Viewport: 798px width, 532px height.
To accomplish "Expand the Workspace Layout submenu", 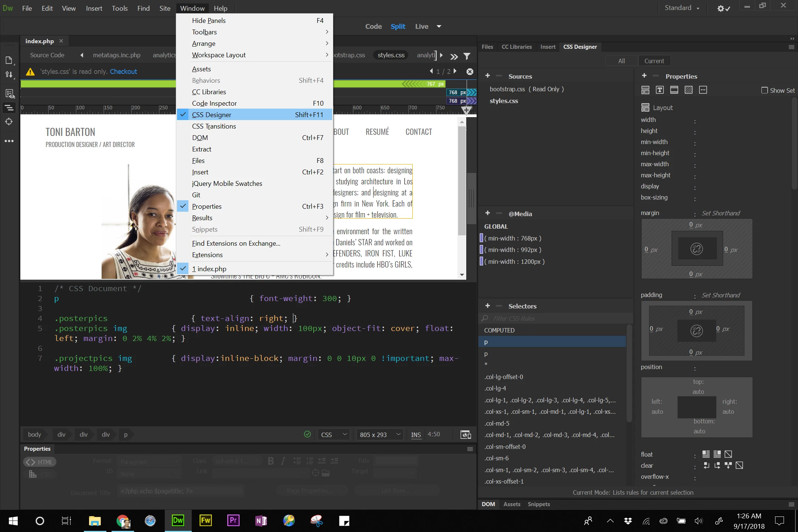I will tap(219, 55).
